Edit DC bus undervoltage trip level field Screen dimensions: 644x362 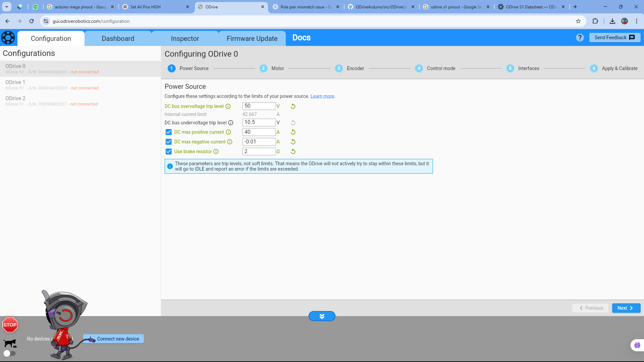coord(259,122)
